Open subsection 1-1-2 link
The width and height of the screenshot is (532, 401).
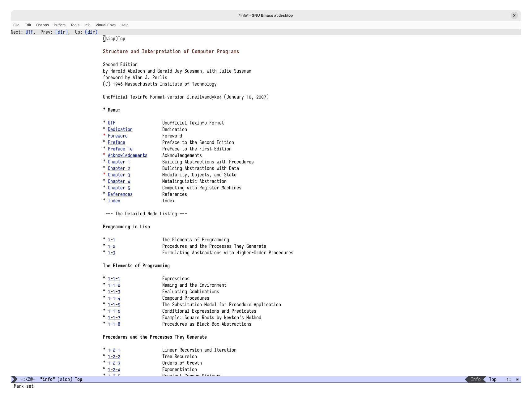(114, 285)
